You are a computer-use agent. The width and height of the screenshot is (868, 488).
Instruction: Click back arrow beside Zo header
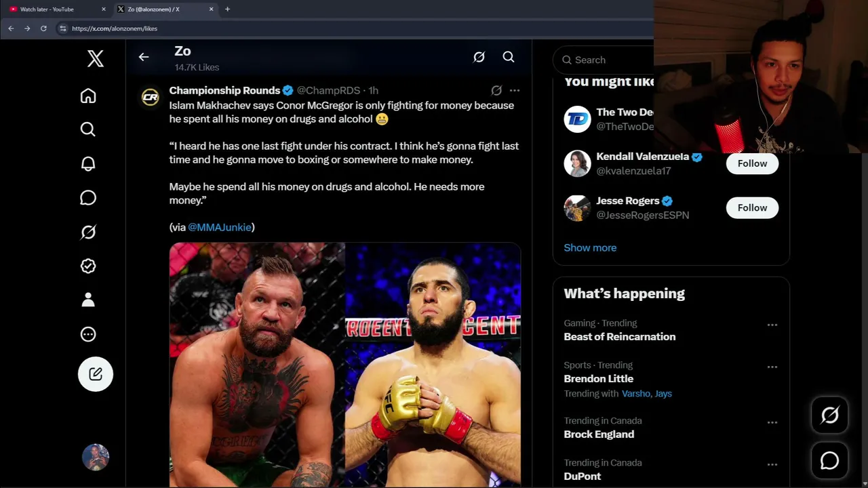[144, 57]
